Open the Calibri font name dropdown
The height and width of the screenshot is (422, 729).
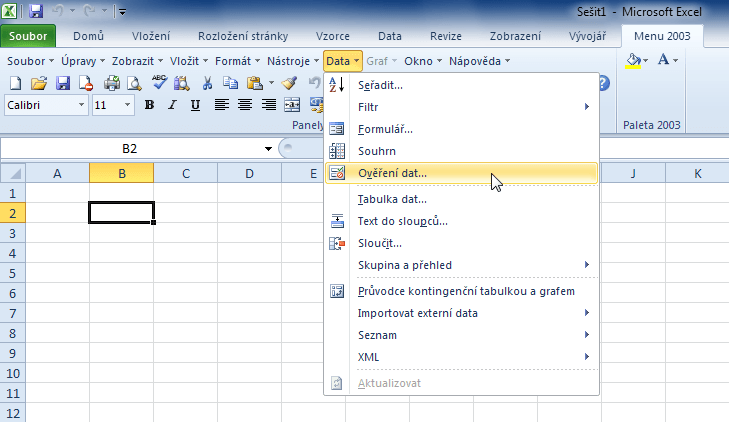[x=81, y=105]
